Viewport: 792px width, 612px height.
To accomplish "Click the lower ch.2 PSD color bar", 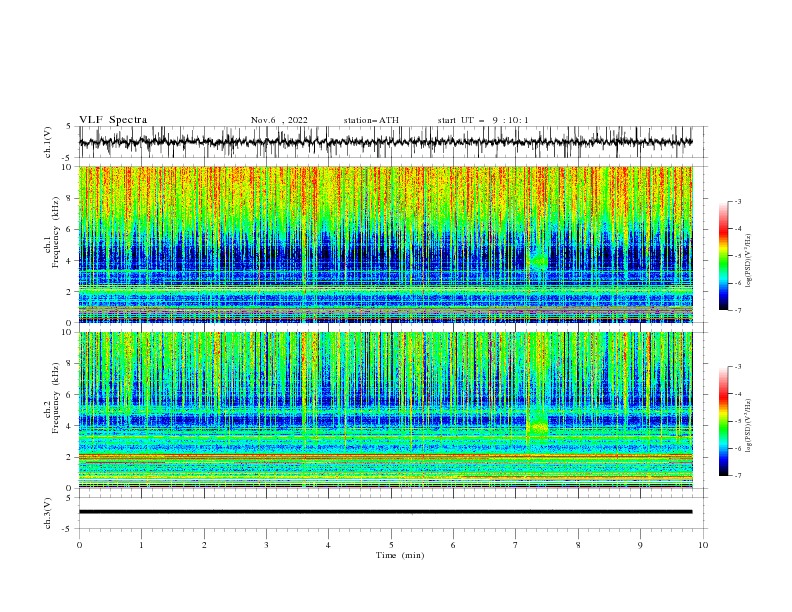I will [x=724, y=421].
